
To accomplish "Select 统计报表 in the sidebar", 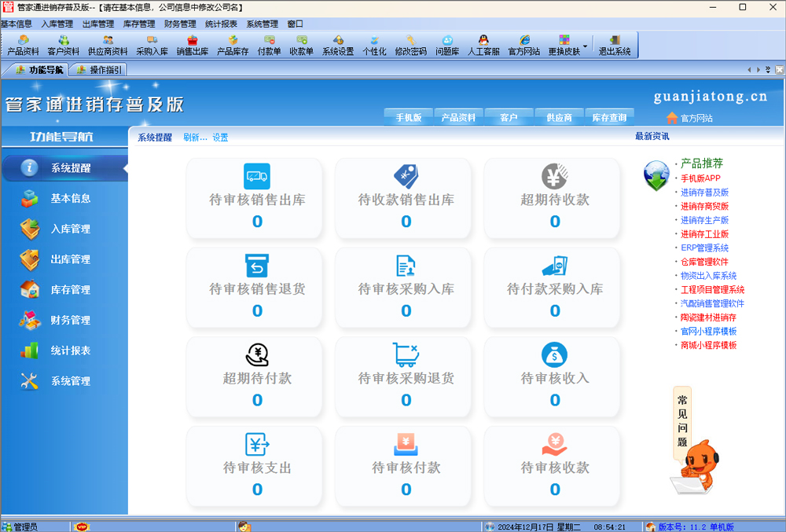I will [x=64, y=350].
